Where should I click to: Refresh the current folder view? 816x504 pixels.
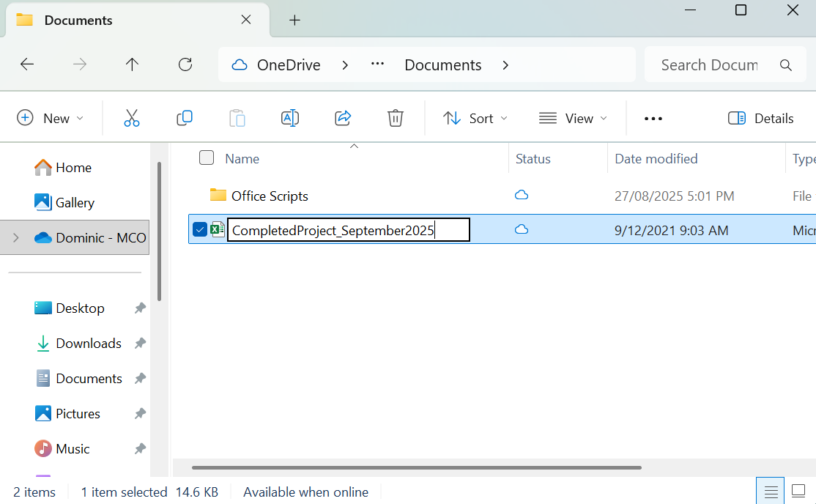(185, 64)
